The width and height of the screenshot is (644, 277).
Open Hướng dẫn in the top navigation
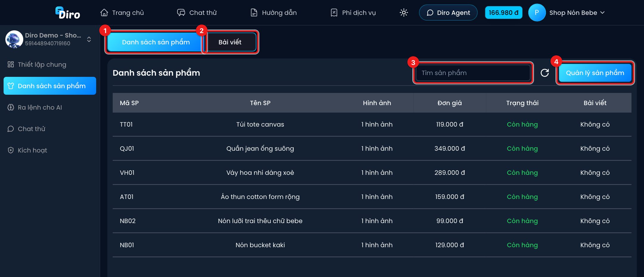click(273, 13)
